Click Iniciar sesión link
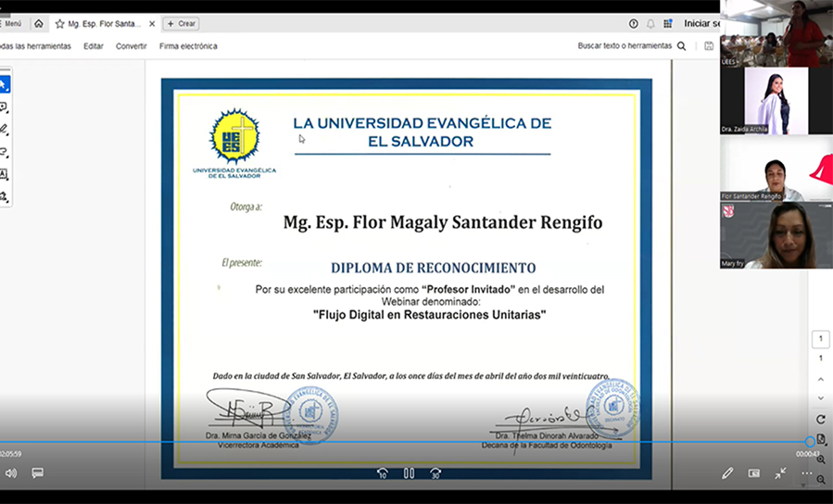This screenshot has width=833, height=504. (701, 23)
